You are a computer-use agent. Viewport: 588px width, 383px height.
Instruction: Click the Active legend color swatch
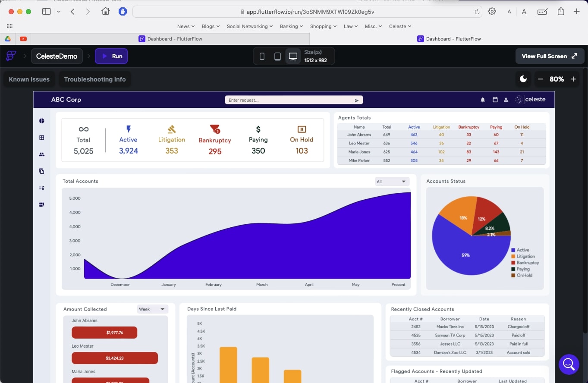pyautogui.click(x=513, y=250)
